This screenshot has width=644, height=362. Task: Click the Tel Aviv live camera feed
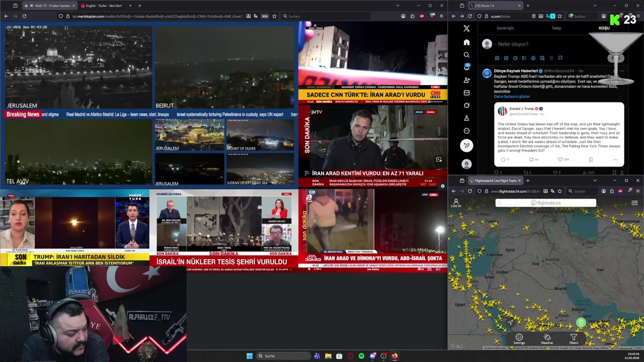[x=78, y=152]
